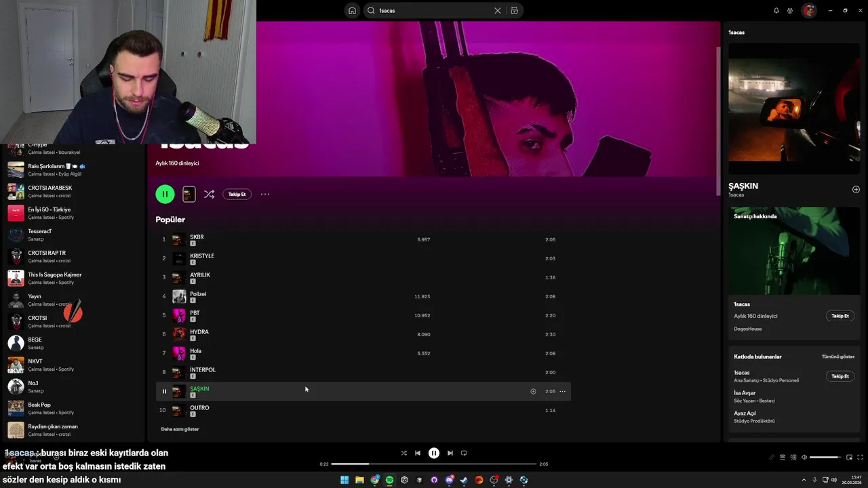Click the song progress bar
The width and height of the screenshot is (868, 488).
[x=434, y=464]
